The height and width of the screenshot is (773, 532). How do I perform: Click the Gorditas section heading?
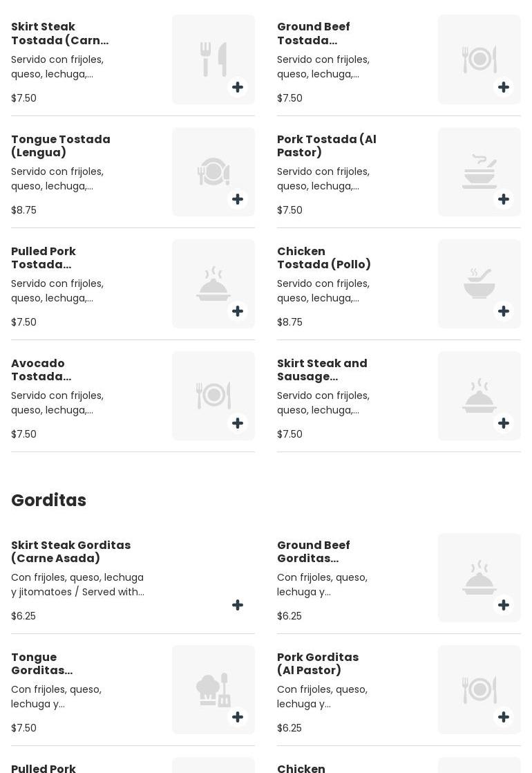point(48,500)
